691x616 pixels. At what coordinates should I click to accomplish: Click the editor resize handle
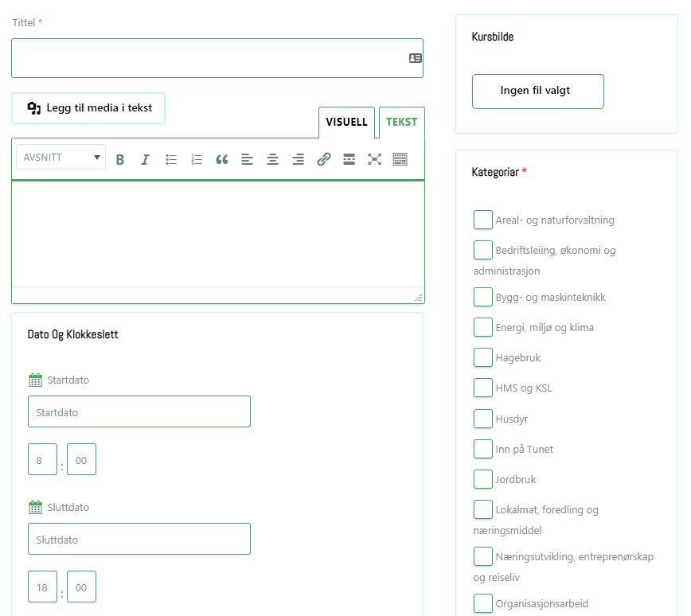[x=418, y=297]
